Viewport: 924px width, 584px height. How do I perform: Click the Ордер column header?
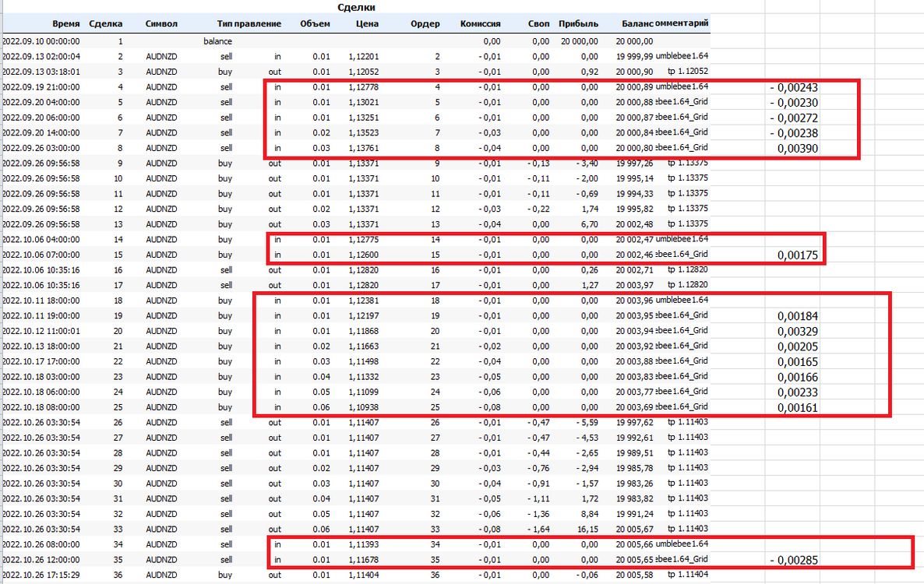(x=425, y=23)
